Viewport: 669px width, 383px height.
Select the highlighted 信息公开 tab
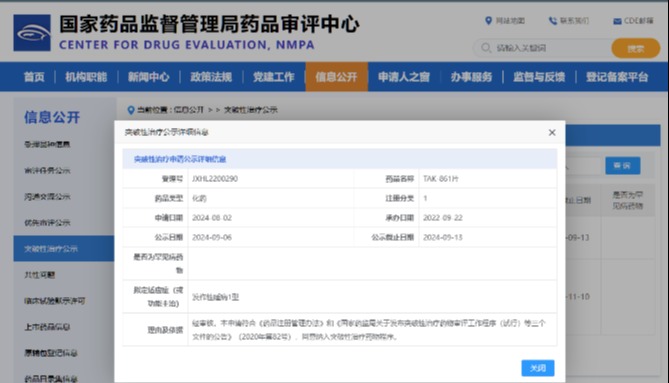click(x=337, y=77)
